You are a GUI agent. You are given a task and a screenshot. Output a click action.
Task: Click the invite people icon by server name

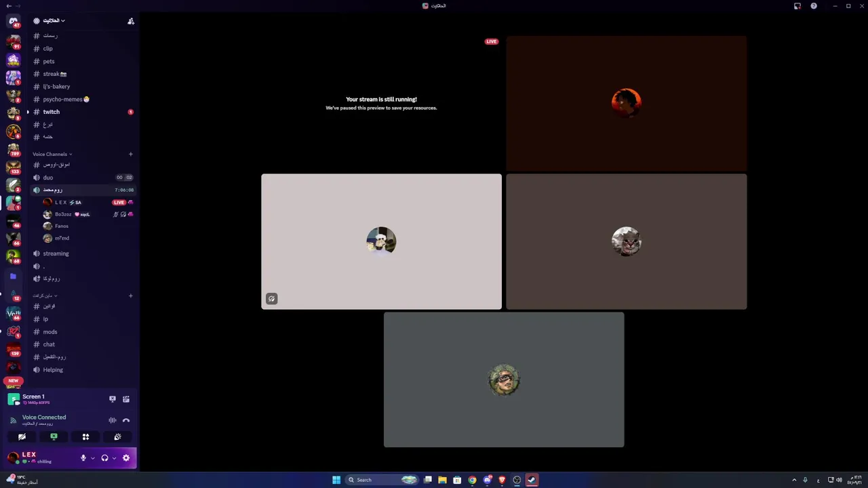tap(131, 21)
